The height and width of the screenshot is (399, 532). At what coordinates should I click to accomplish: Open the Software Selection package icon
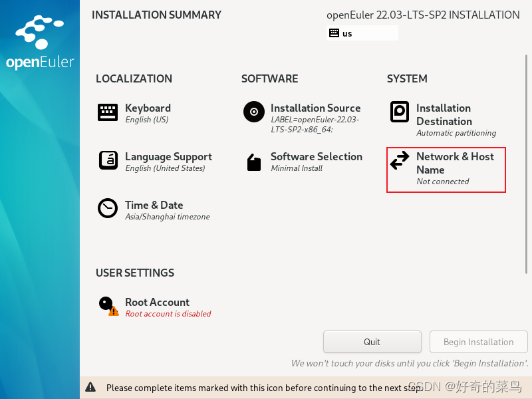pyautogui.click(x=254, y=162)
